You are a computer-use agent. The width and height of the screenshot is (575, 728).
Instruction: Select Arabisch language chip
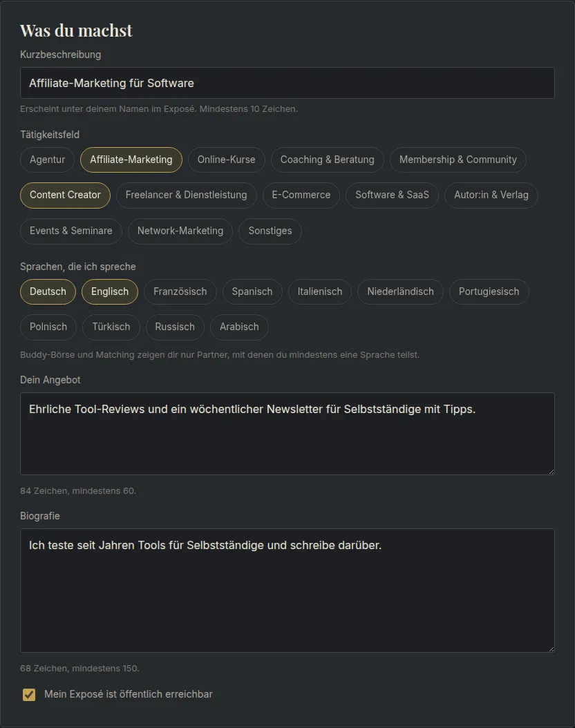(x=239, y=327)
